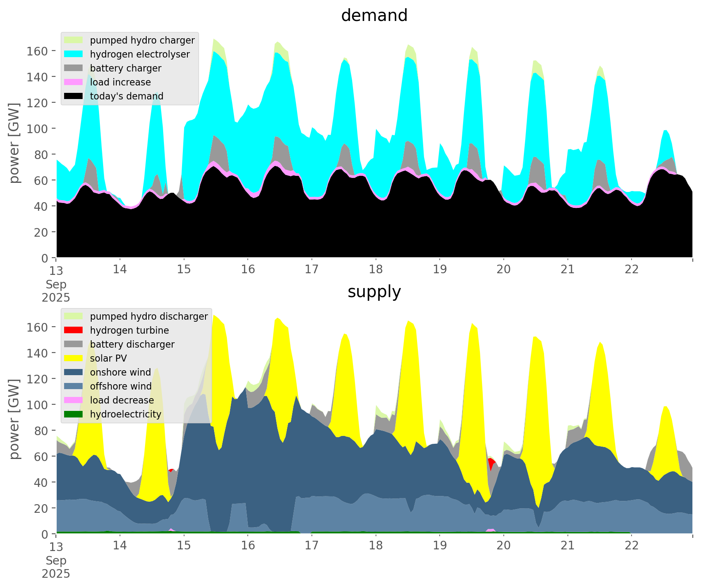The height and width of the screenshot is (588, 701).
Task: Click the demand chart's power [GW] axis label
Action: pyautogui.click(x=14, y=143)
